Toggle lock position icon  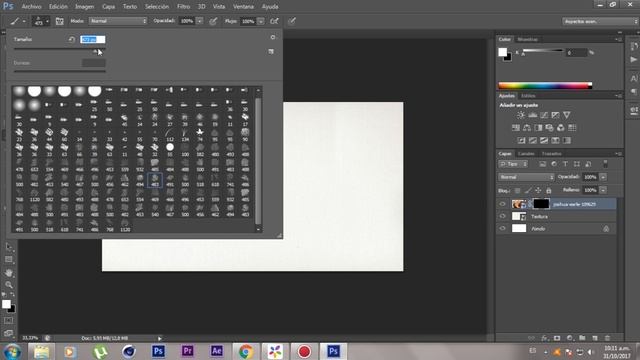538,191
